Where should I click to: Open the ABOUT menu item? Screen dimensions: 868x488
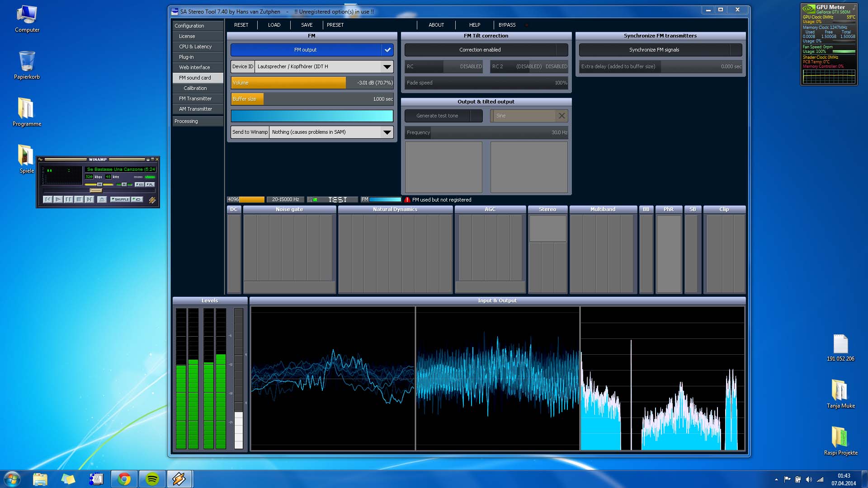(436, 25)
